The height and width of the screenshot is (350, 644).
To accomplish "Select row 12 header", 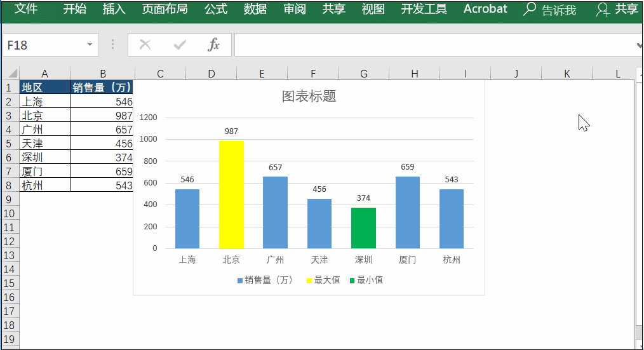I will [9, 241].
